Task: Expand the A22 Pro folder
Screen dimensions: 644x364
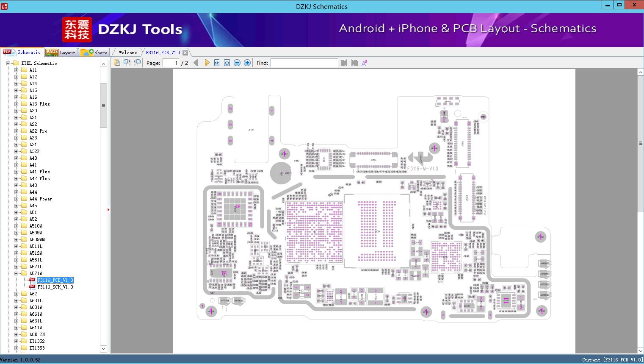Action: click(16, 131)
